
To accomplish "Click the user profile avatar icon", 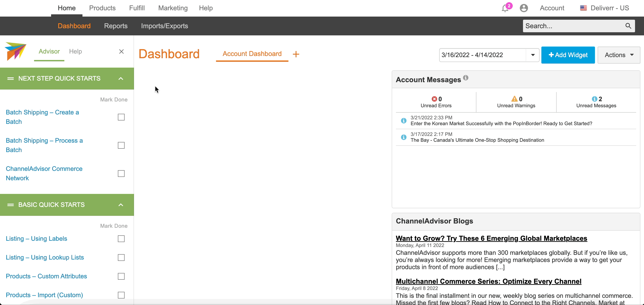I will 524,8.
